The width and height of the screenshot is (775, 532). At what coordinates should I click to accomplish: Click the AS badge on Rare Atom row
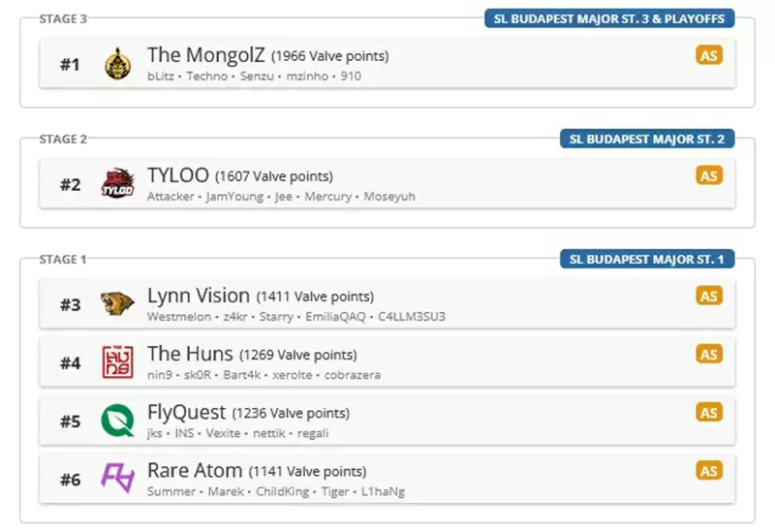point(709,470)
